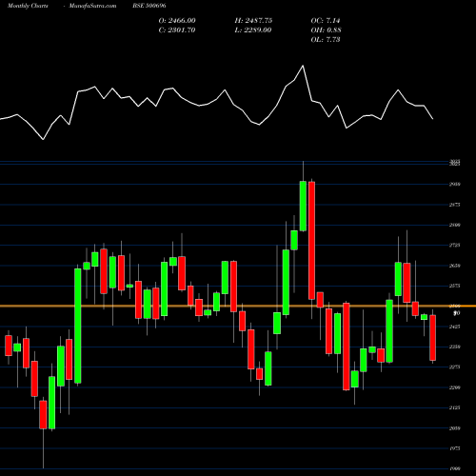Click the 2050 price axis label
Image resolution: width=476 pixels, height=476 pixels.
tap(455, 428)
